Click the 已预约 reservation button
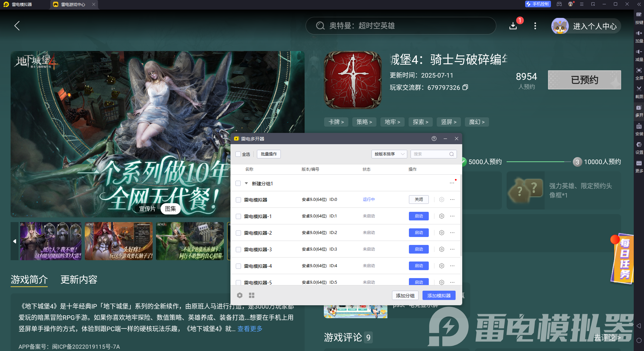 tap(584, 80)
